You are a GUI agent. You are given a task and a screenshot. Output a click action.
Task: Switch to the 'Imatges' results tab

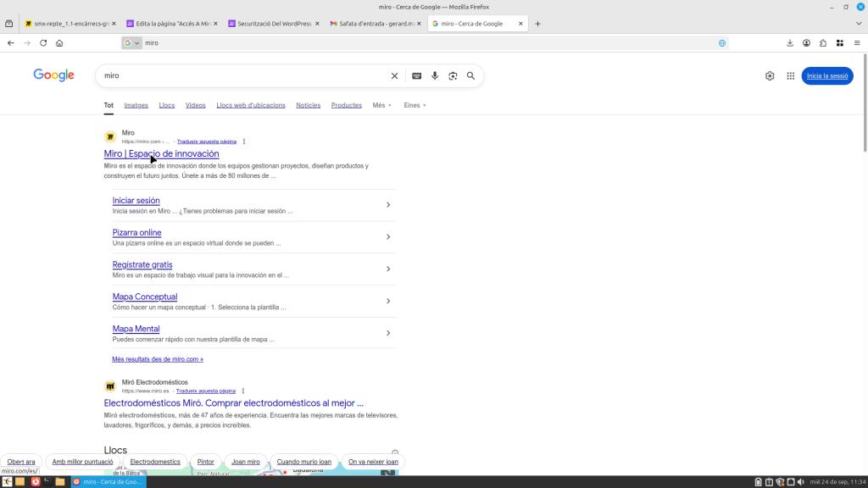click(x=136, y=105)
